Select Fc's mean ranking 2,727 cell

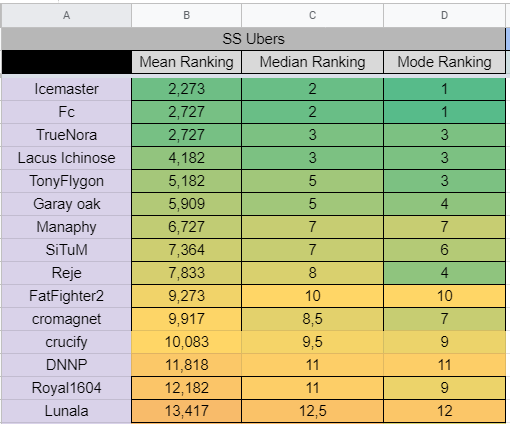pyautogui.click(x=186, y=112)
